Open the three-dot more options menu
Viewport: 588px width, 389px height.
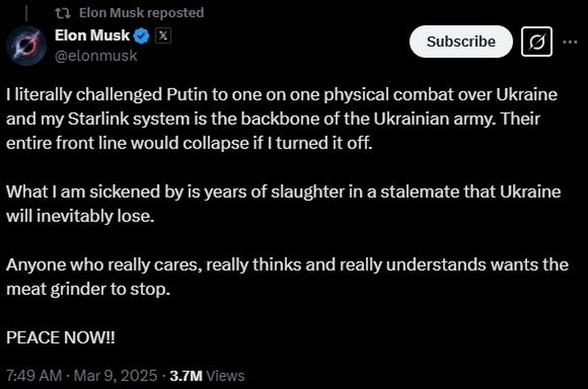pos(570,42)
